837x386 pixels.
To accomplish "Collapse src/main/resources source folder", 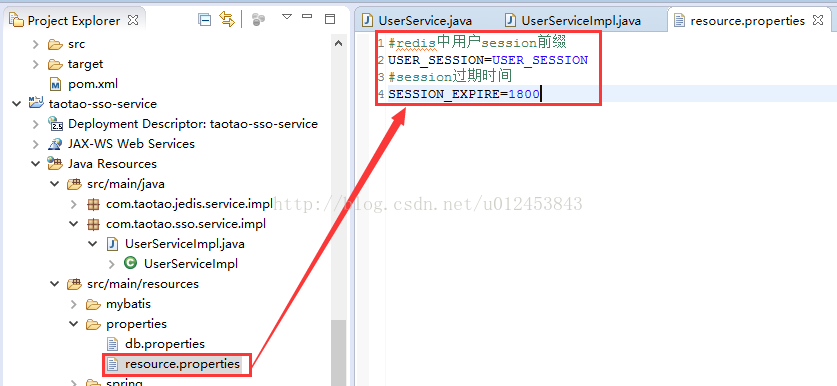I will click(x=54, y=284).
